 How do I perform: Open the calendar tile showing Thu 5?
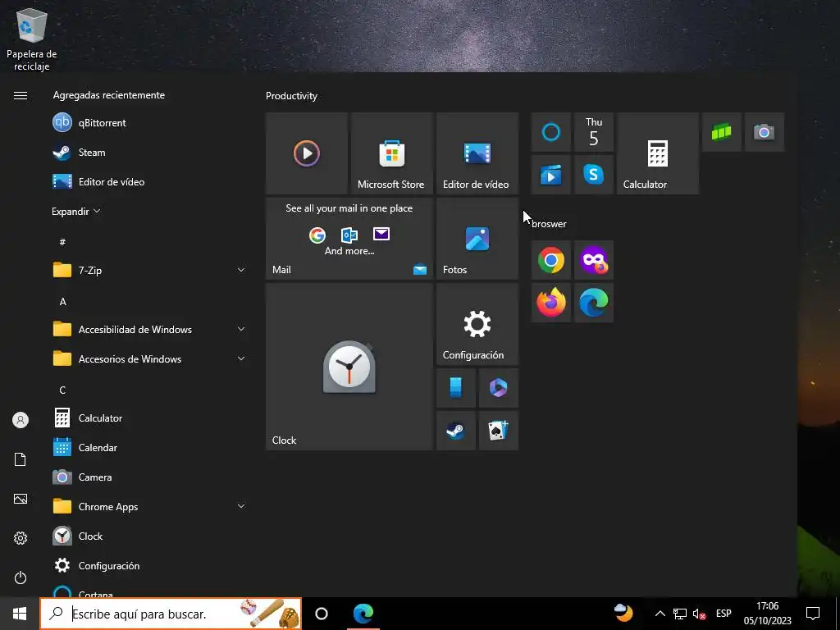594,132
